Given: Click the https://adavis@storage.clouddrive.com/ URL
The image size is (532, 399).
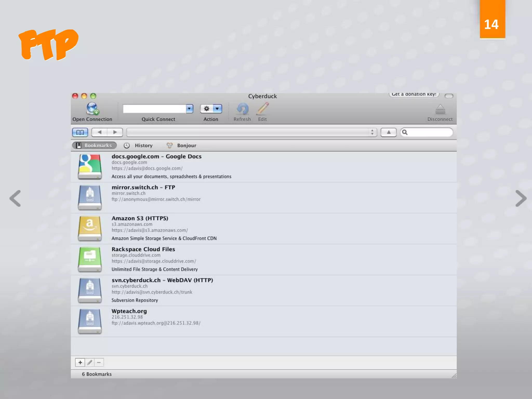Looking at the screenshot, I should click(x=154, y=261).
